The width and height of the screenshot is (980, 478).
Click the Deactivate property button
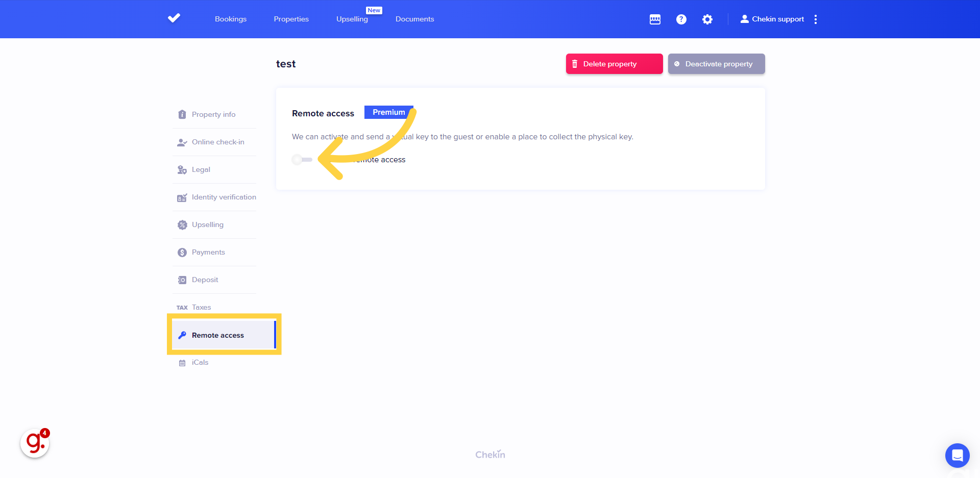pos(716,64)
